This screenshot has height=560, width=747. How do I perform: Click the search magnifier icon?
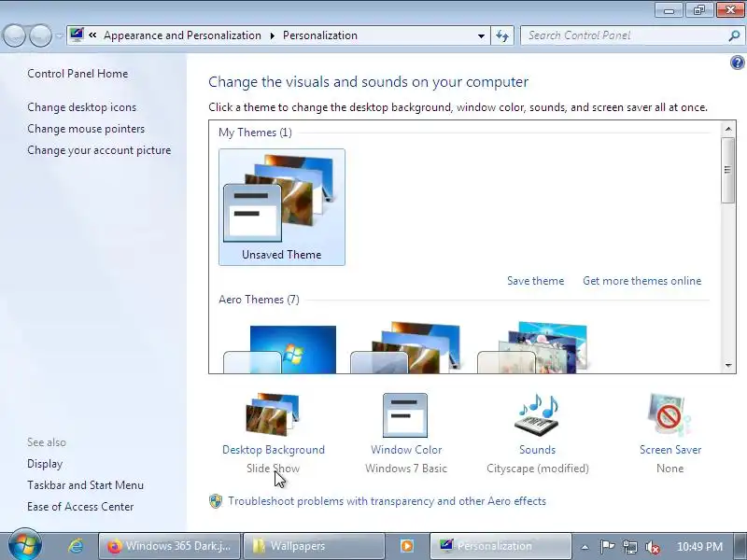(x=734, y=35)
